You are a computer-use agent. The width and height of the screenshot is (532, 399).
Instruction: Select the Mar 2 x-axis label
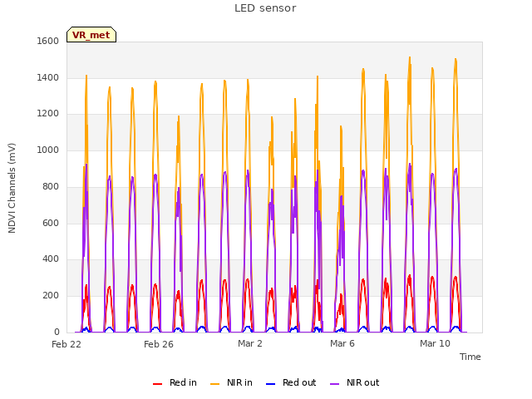tap(250, 343)
